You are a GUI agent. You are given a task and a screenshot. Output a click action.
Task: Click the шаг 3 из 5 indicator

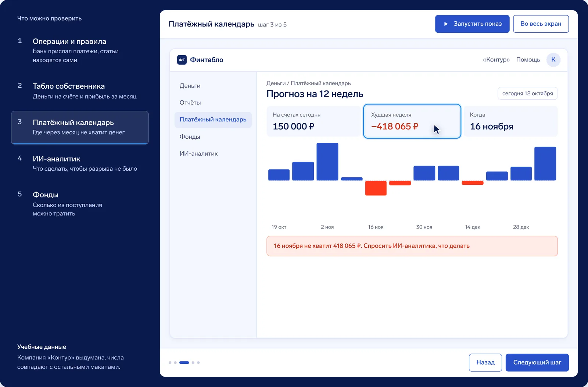pyautogui.click(x=272, y=25)
